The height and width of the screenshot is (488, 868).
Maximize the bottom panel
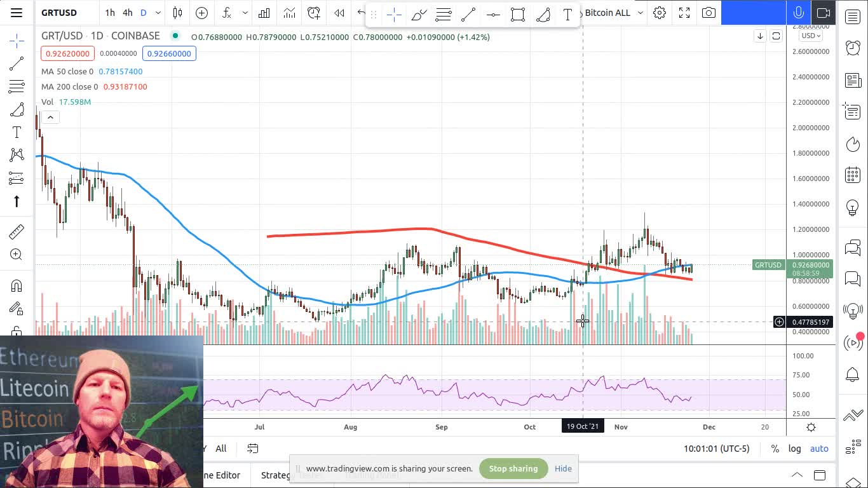click(820, 475)
